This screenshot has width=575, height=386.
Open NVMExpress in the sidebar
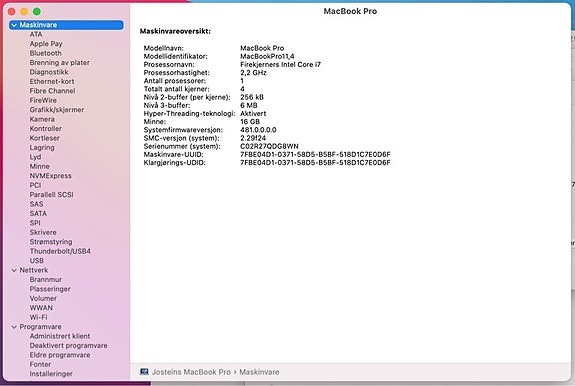point(50,176)
